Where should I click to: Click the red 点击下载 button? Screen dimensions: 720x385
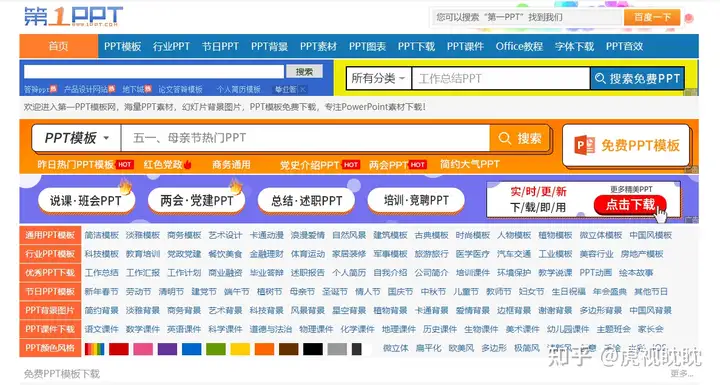pos(630,204)
